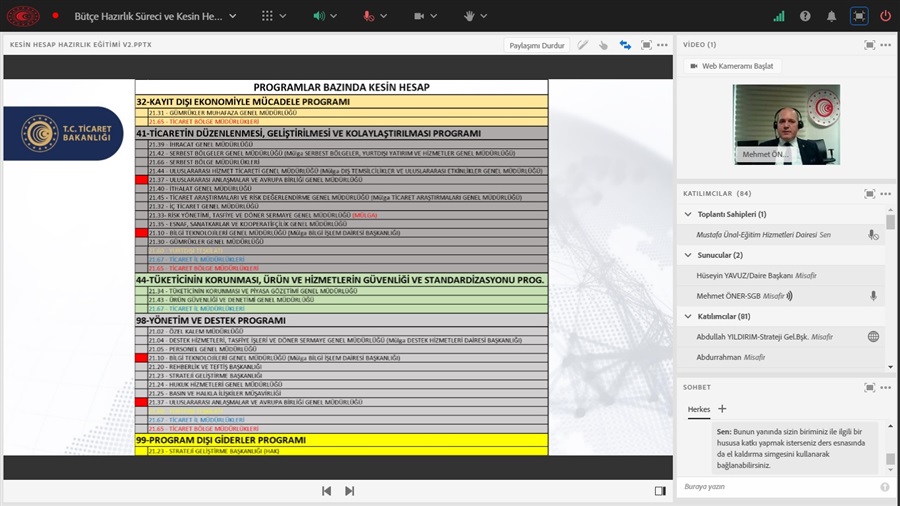This screenshot has height=506, width=900.
Task: Select Mustafa Ünal-Eğitim Hizmetleri Dairesi in attendee list
Action: pyautogui.click(x=781, y=235)
